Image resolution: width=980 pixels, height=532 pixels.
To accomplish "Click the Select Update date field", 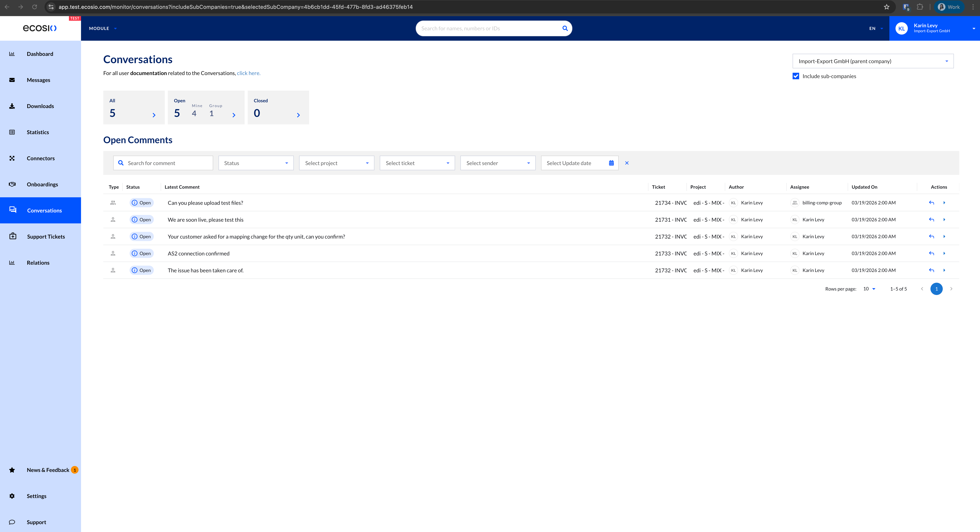I will (579, 163).
